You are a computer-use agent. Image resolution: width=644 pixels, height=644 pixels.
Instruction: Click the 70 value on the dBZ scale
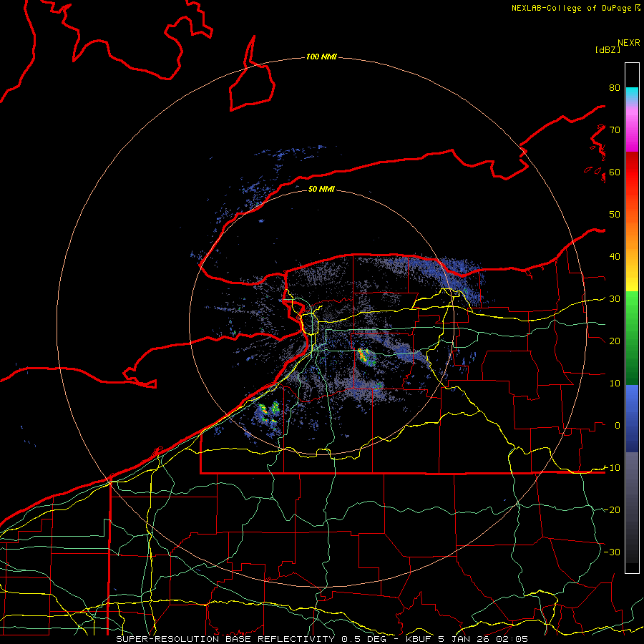[615, 130]
